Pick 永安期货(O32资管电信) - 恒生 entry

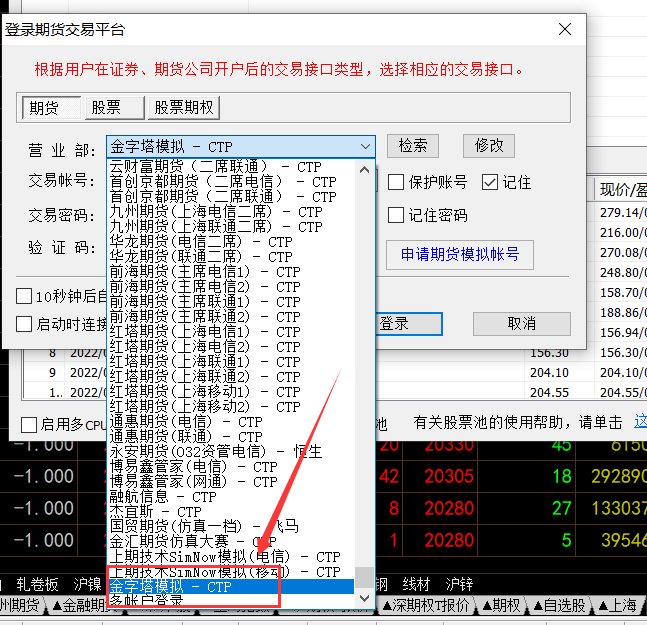[230, 452]
